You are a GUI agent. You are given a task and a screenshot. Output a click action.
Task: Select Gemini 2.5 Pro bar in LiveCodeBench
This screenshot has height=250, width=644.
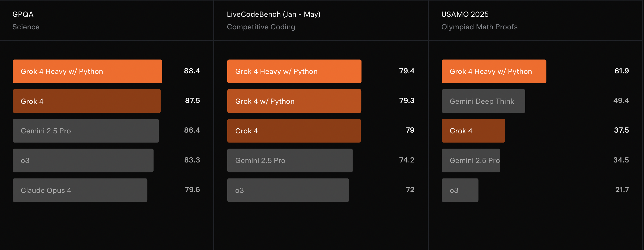[x=290, y=160]
